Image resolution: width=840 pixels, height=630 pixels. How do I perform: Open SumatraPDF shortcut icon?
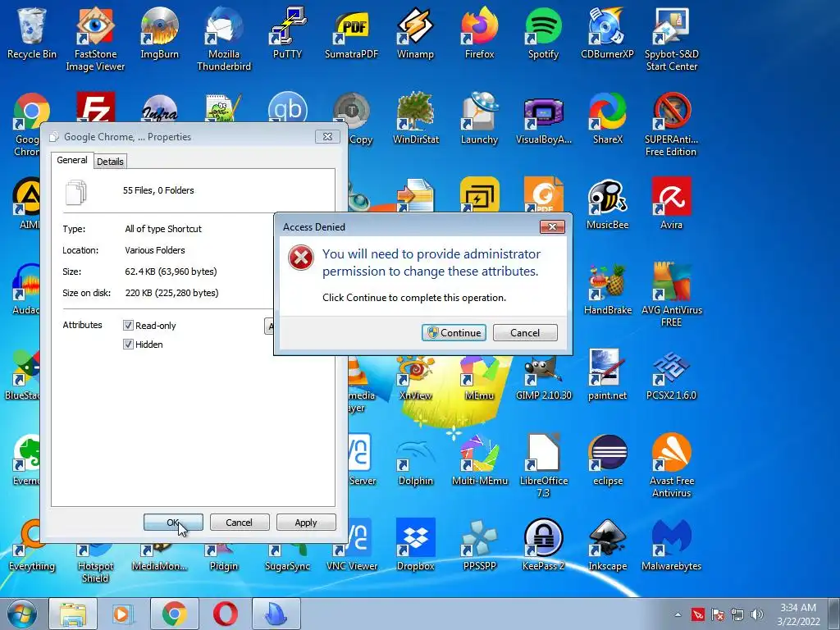click(351, 32)
